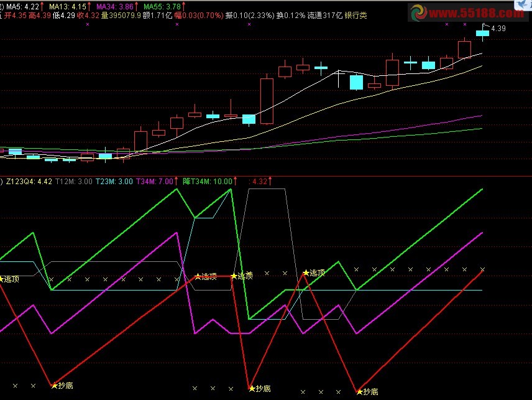Click the high price 高4.39 value
This screenshot has width=532, height=400.
[40, 16]
